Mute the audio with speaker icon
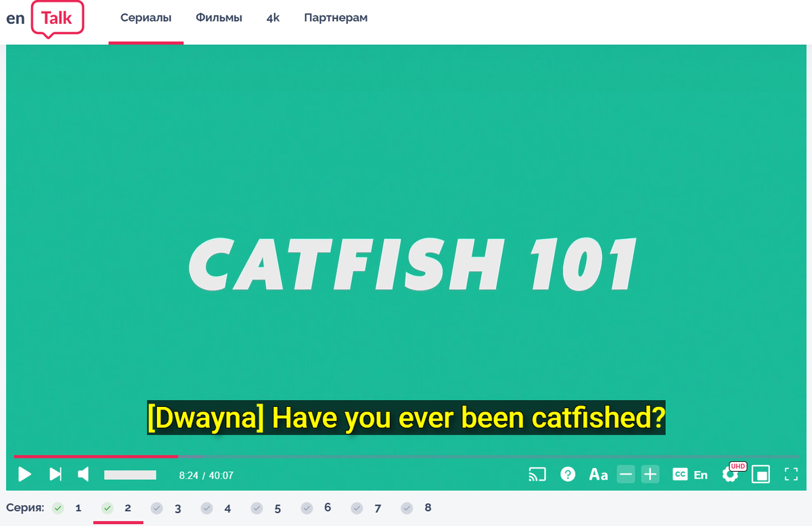812x526 pixels. (83, 474)
